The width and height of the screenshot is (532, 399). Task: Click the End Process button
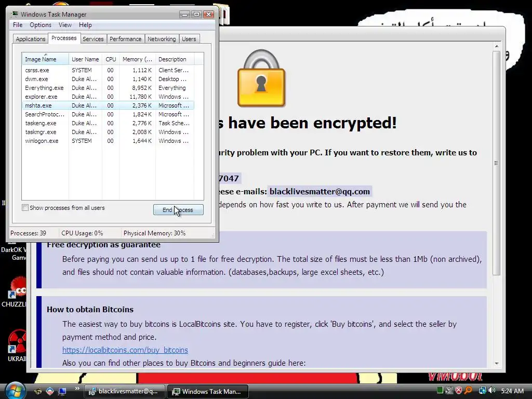179,210
